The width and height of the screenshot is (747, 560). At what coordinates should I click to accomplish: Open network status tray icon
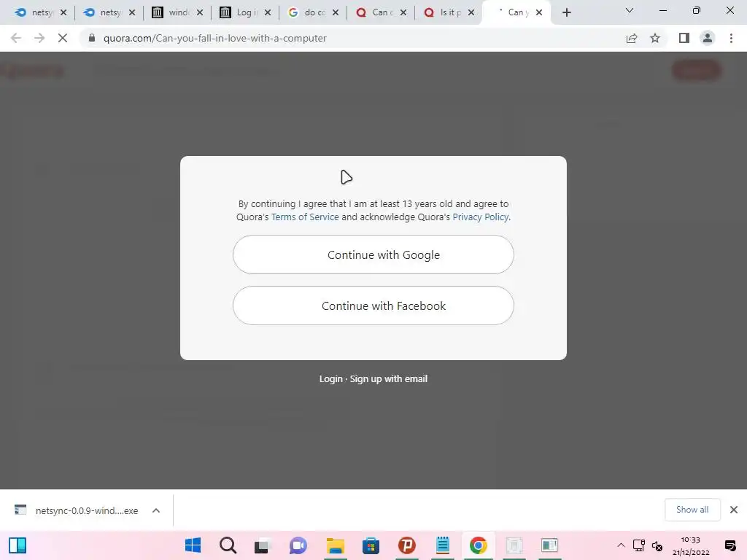point(639,545)
